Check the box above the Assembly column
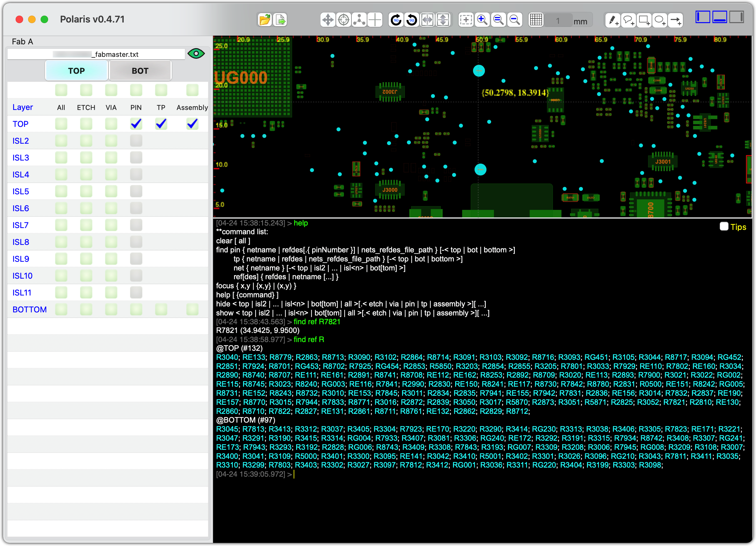This screenshot has width=756, height=546. point(192,90)
